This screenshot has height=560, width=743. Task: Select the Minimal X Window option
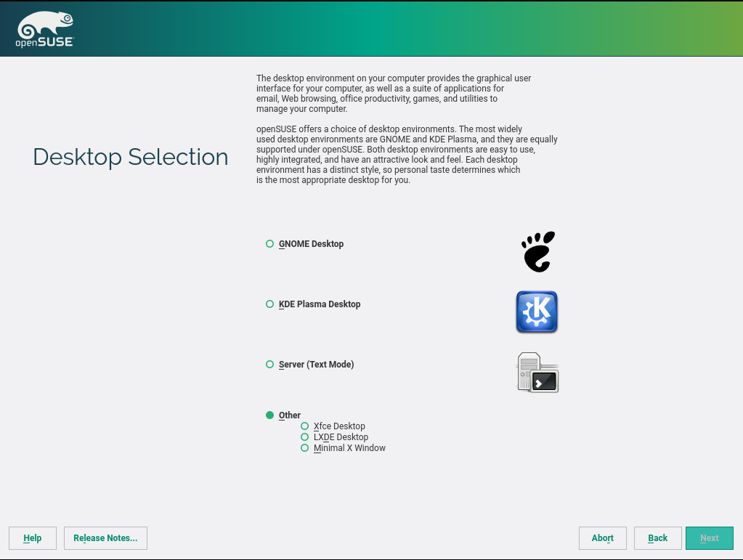pyautogui.click(x=305, y=448)
